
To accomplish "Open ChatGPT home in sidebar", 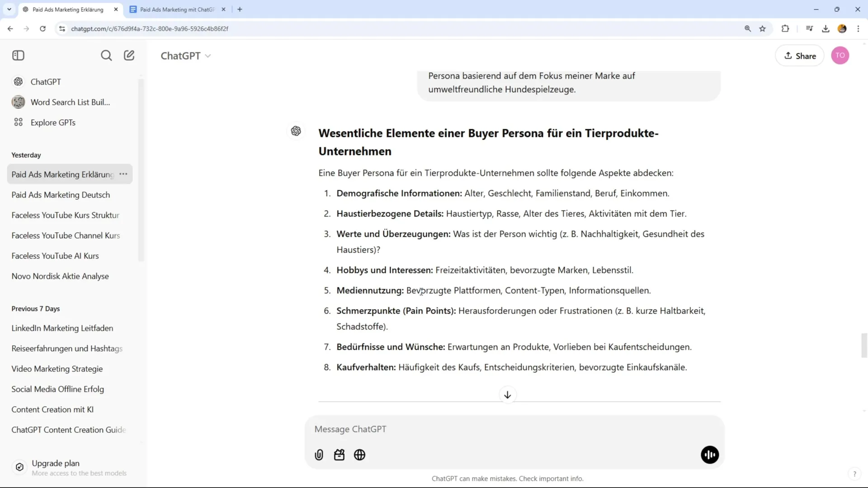I will point(46,82).
